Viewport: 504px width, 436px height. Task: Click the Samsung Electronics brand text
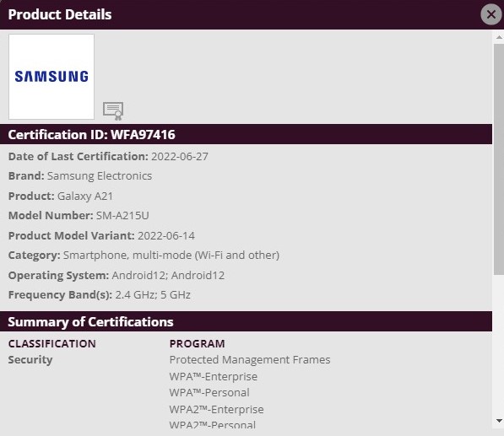tap(100, 176)
